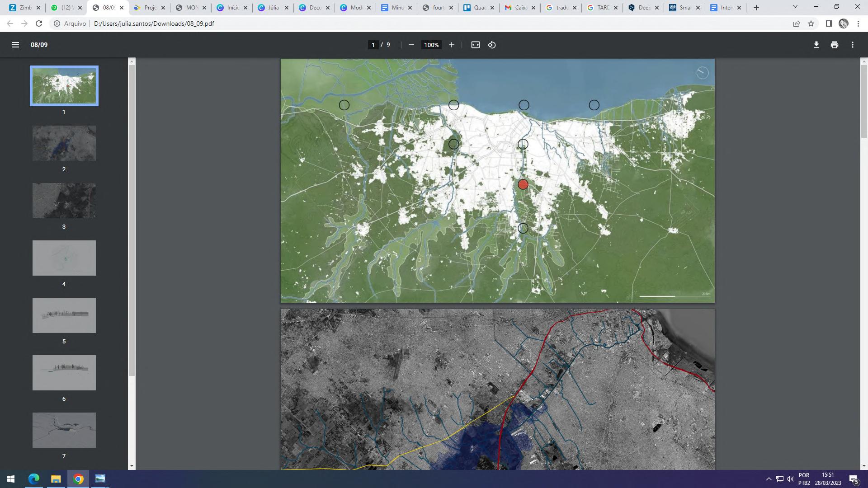Click the zoom out minus button
The image size is (868, 488).
tap(411, 45)
